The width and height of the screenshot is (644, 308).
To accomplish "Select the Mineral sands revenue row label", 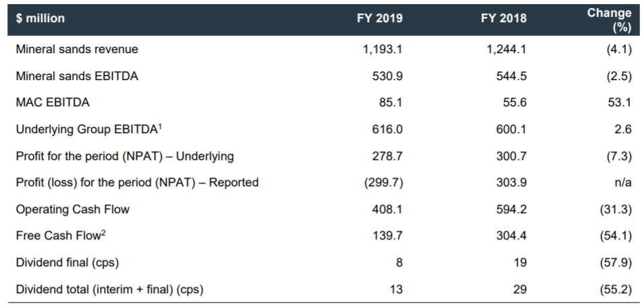I will pyautogui.click(x=77, y=49).
